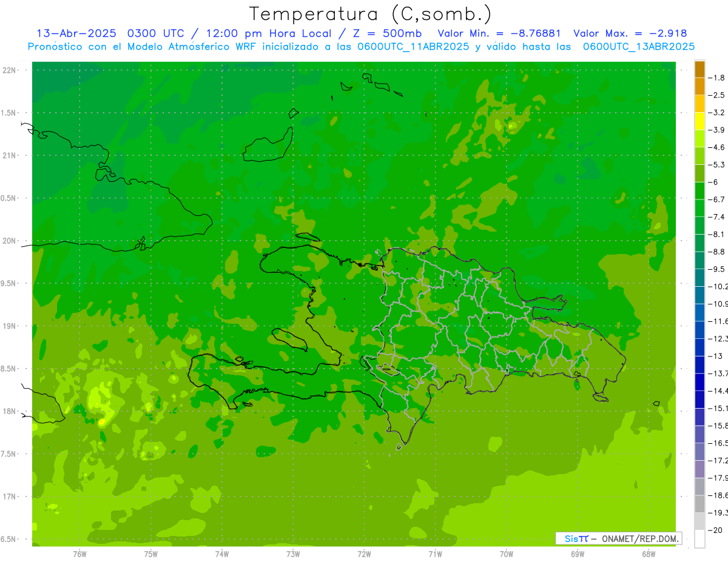
Task: Click the "-19.3" color scale label
Action: click(719, 512)
